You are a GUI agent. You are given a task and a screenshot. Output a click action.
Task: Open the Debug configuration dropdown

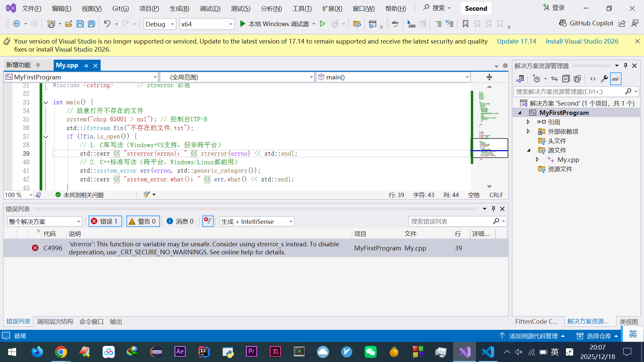click(x=160, y=24)
